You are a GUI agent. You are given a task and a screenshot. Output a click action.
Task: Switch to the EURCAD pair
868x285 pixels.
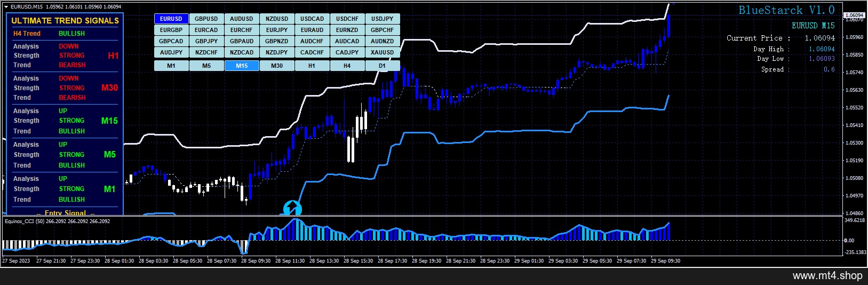206,30
